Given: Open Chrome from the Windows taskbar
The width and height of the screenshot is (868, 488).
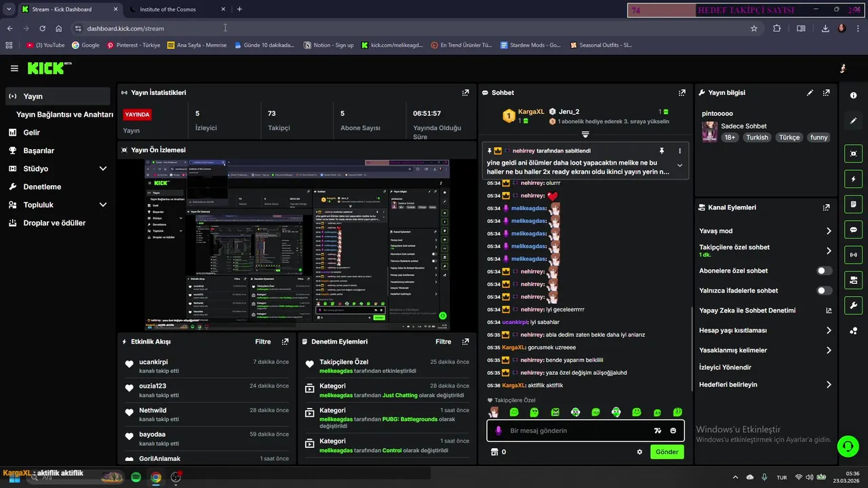Looking at the screenshot, I should pyautogui.click(x=156, y=477).
